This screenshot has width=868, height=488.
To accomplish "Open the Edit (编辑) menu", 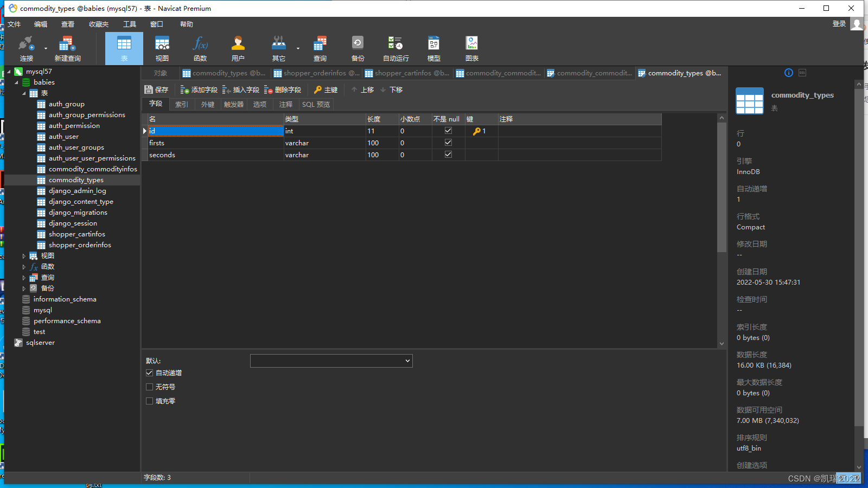I will 41,24.
